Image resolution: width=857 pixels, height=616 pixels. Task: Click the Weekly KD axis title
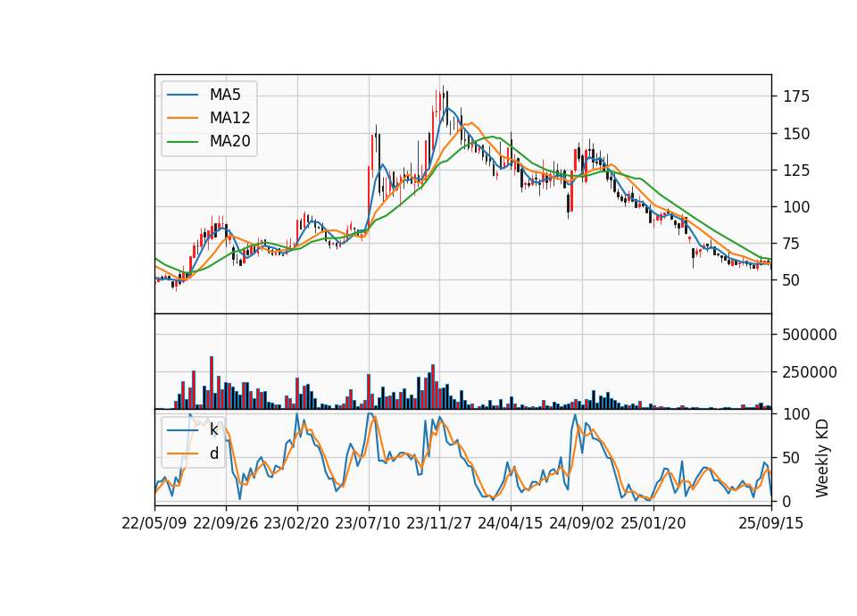click(x=822, y=458)
